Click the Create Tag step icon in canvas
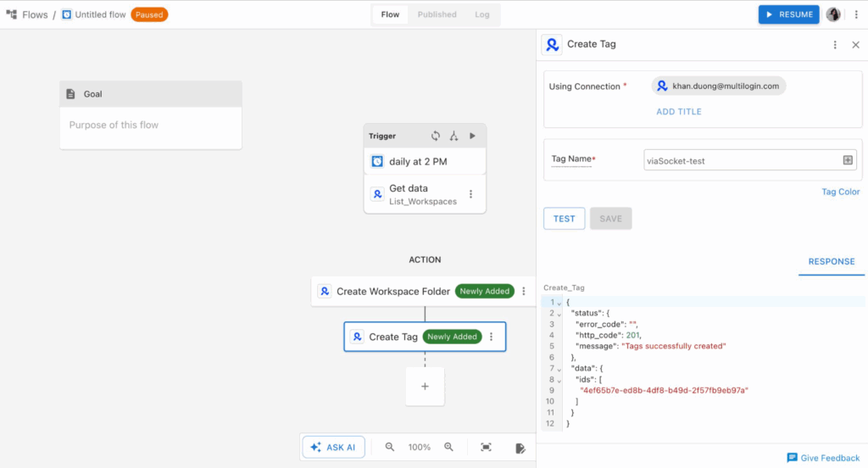868x468 pixels. [358, 337]
